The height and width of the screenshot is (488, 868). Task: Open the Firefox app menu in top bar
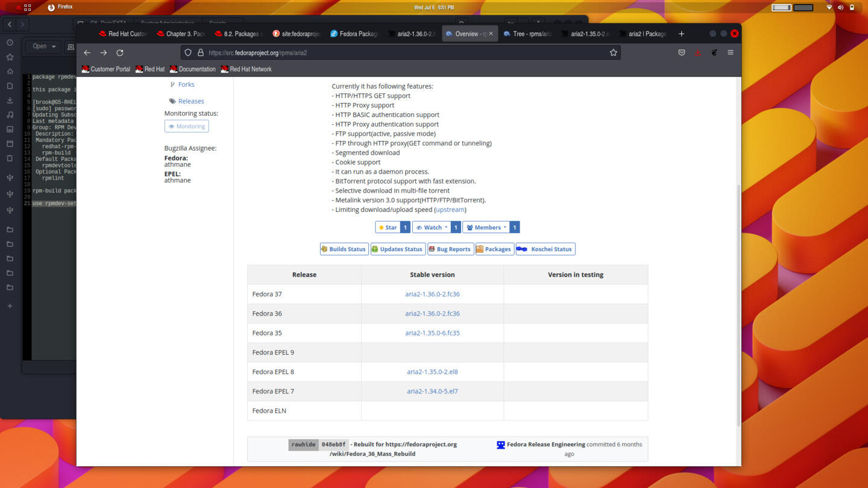[x=60, y=7]
